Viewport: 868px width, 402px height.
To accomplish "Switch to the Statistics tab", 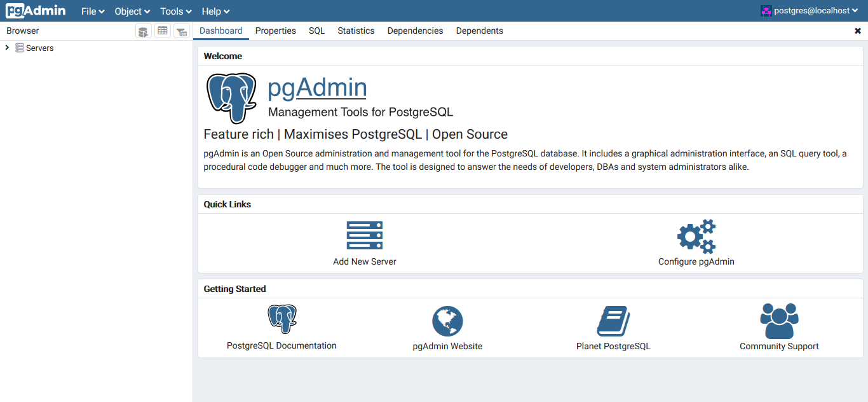I will (356, 31).
